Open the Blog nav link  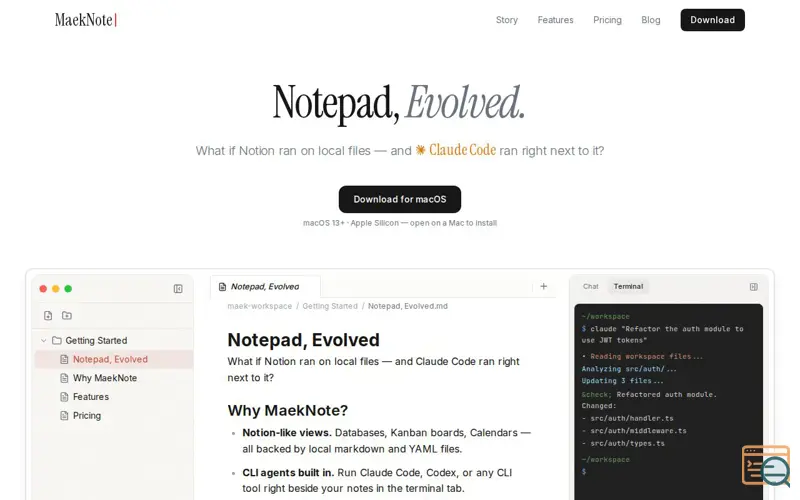point(651,20)
